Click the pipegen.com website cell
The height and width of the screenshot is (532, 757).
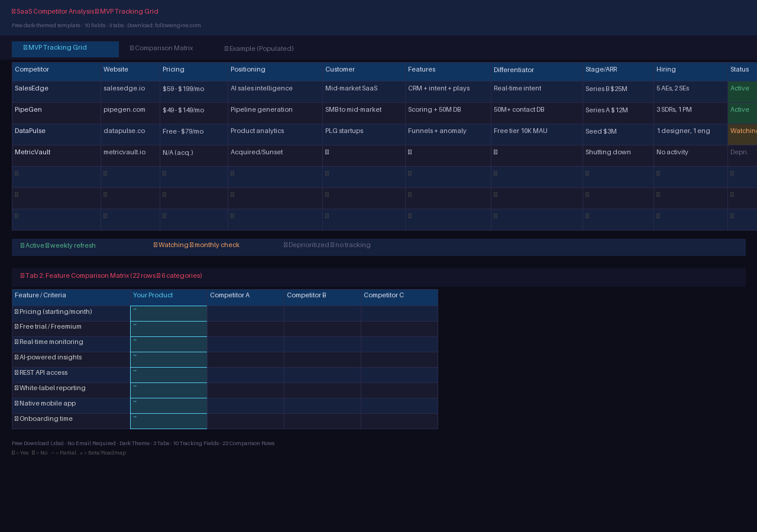[x=130, y=113]
